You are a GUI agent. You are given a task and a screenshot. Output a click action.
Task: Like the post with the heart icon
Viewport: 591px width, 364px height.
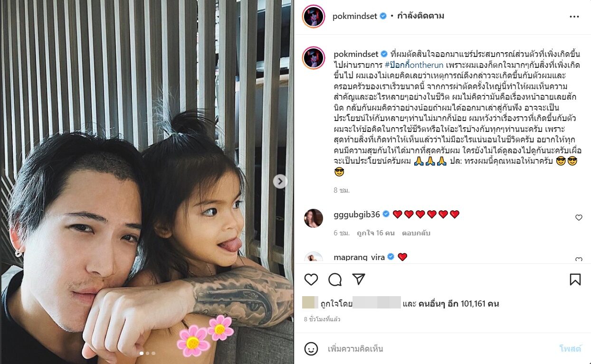point(311,280)
